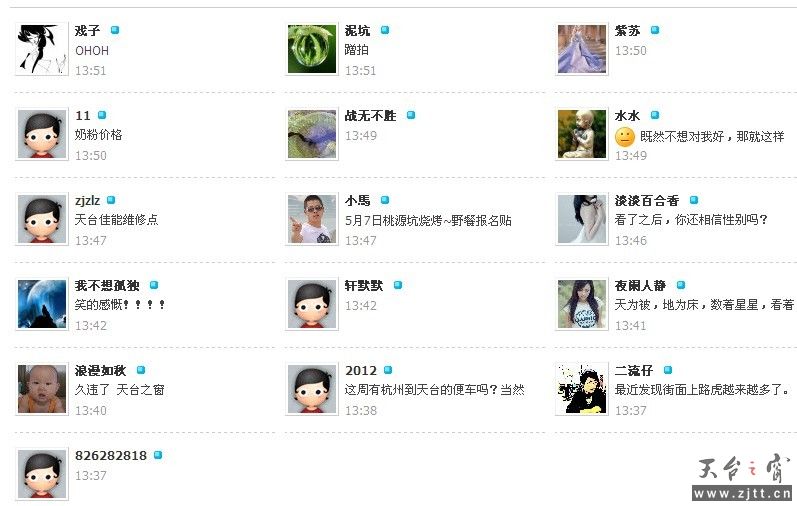The width and height of the screenshot is (797, 506).
Task: Click the blue icon next to 淡淡百合香
Action: tap(694, 200)
